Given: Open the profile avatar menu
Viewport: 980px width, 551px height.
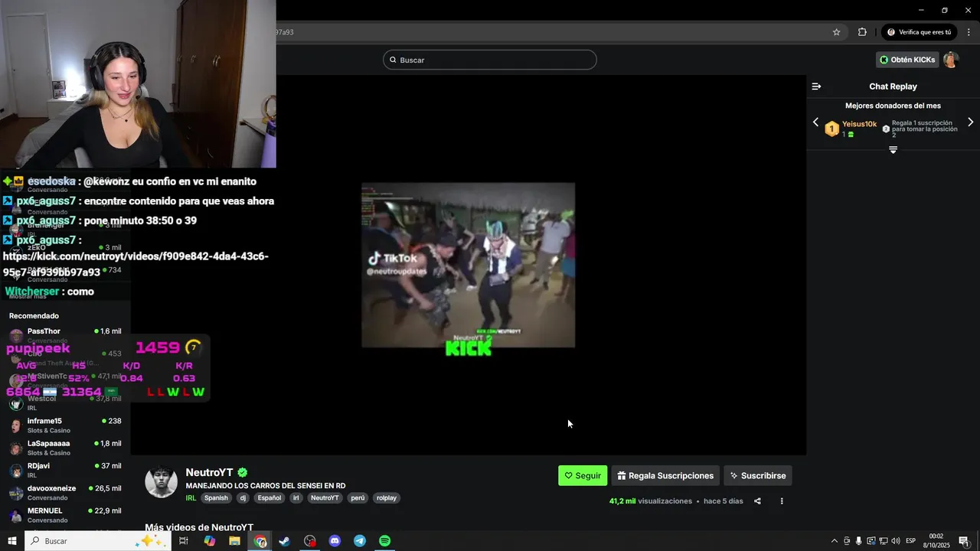Looking at the screenshot, I should tap(951, 60).
